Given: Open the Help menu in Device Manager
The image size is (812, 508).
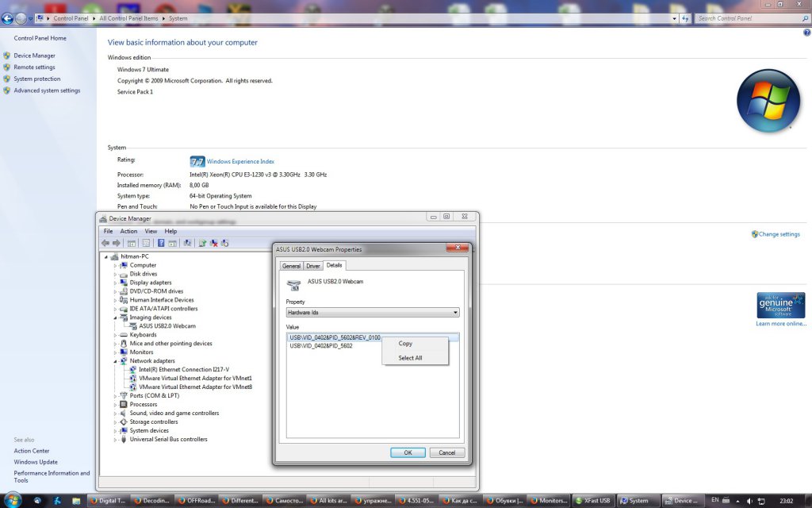Looking at the screenshot, I should point(171,231).
